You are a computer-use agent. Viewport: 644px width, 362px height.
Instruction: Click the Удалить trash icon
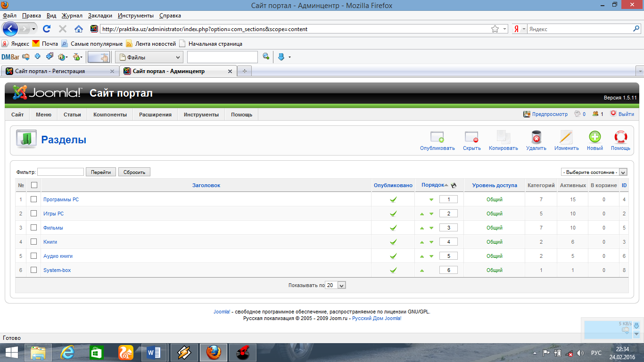pyautogui.click(x=536, y=137)
